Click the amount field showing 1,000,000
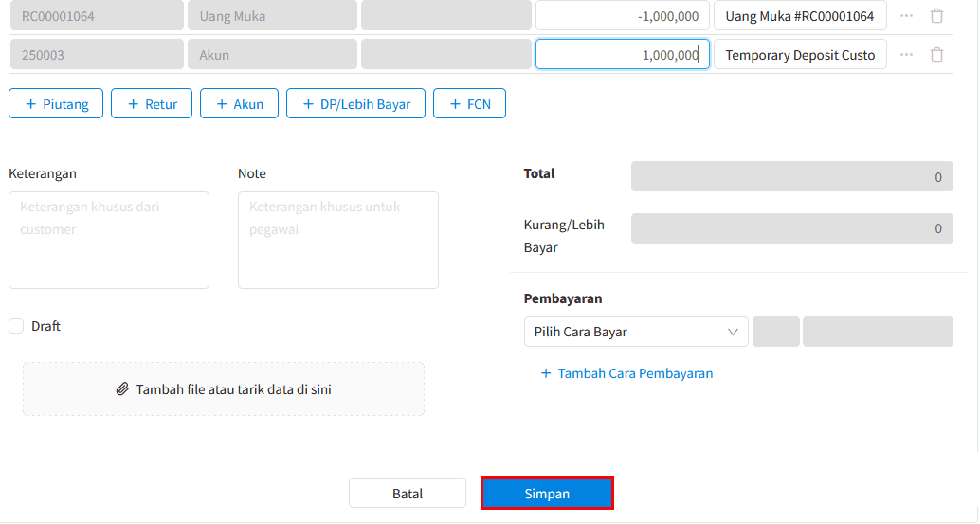This screenshot has height=524, width=980. click(x=623, y=55)
